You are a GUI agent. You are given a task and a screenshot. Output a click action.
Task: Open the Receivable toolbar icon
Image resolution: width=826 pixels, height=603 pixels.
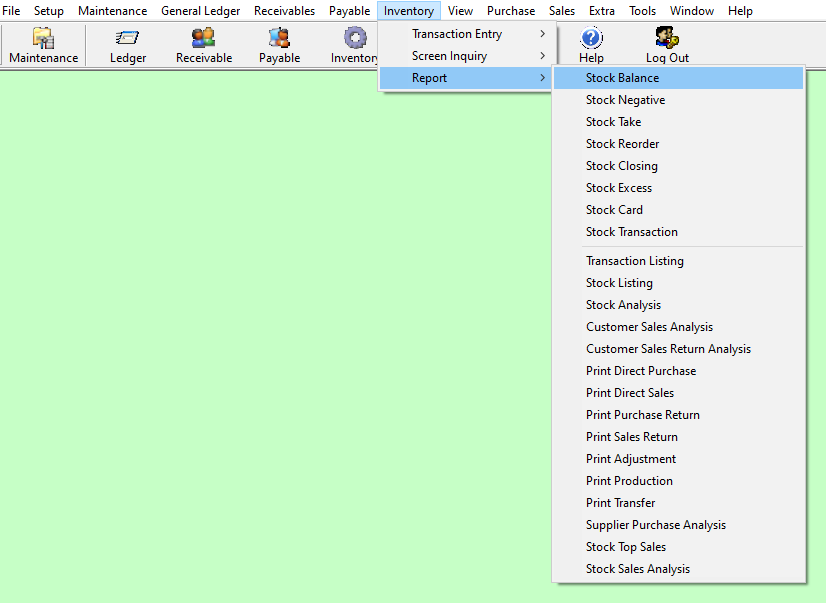(204, 45)
